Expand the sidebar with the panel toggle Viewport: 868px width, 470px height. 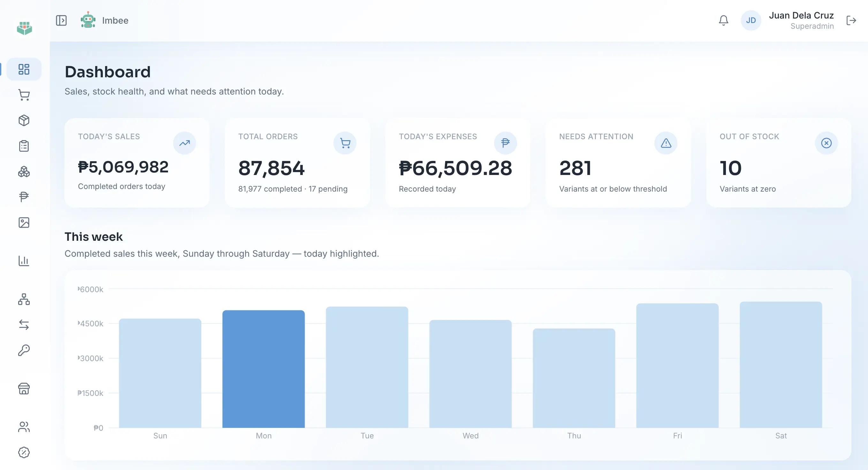[61, 20]
